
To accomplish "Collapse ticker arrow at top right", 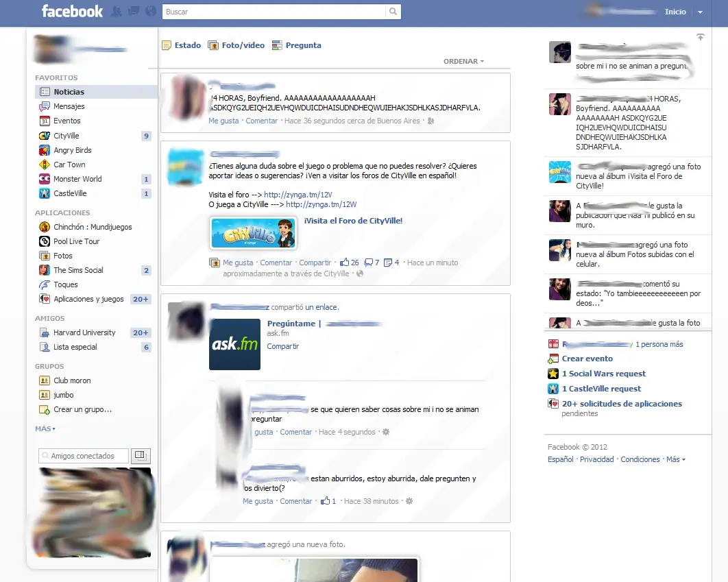I will pyautogui.click(x=700, y=37).
